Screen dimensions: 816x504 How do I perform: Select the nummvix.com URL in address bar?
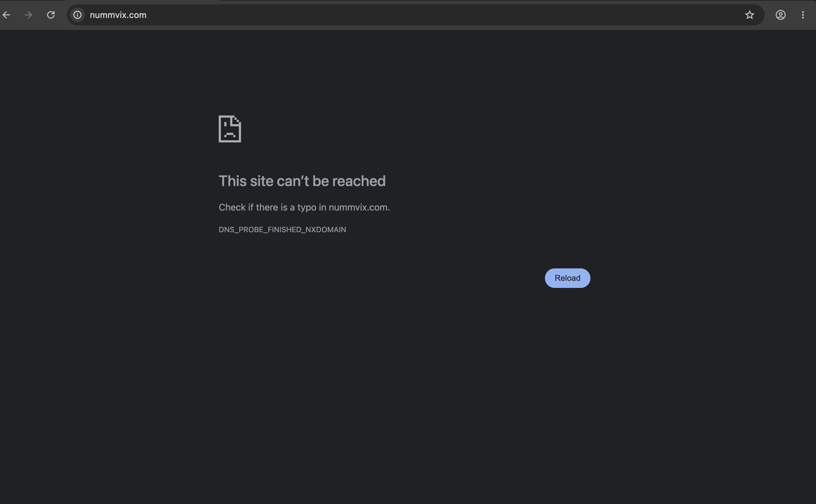tap(118, 15)
